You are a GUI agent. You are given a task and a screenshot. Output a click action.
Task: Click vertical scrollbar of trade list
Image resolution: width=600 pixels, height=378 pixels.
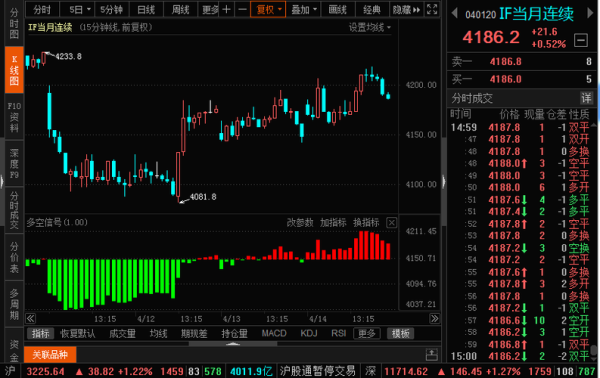pyautogui.click(x=593, y=350)
